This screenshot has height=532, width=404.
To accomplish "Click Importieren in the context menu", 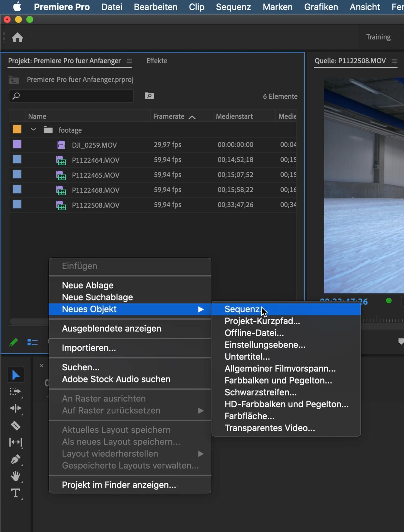I will [x=89, y=348].
